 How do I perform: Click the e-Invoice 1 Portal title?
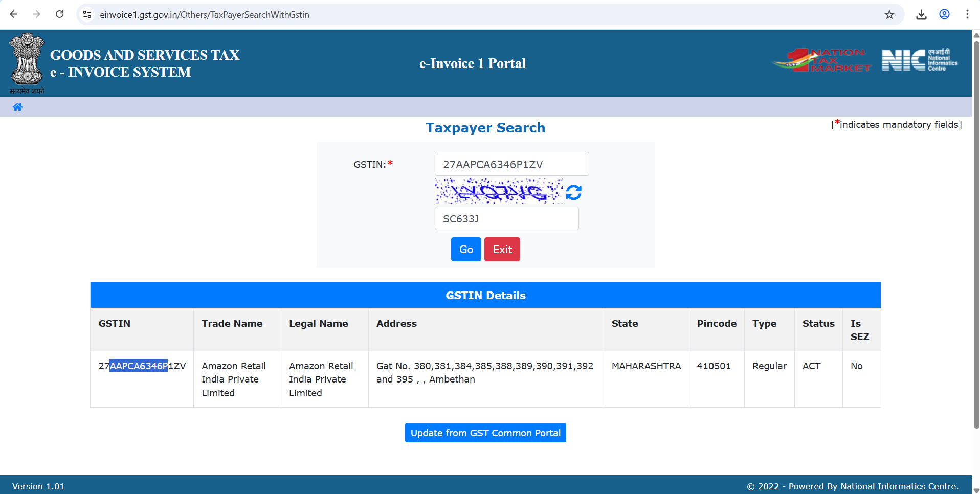click(473, 63)
